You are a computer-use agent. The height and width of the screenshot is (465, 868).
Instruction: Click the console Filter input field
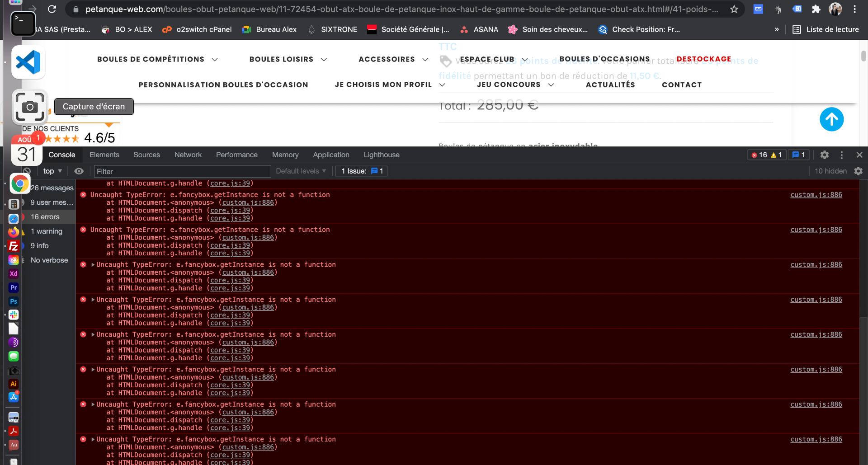[x=182, y=171]
